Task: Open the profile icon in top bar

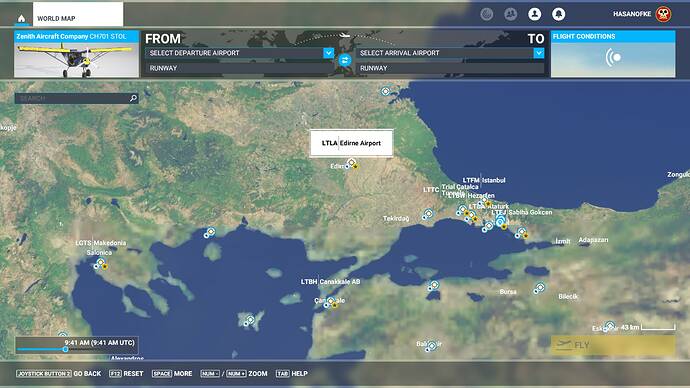Action: coord(535,14)
